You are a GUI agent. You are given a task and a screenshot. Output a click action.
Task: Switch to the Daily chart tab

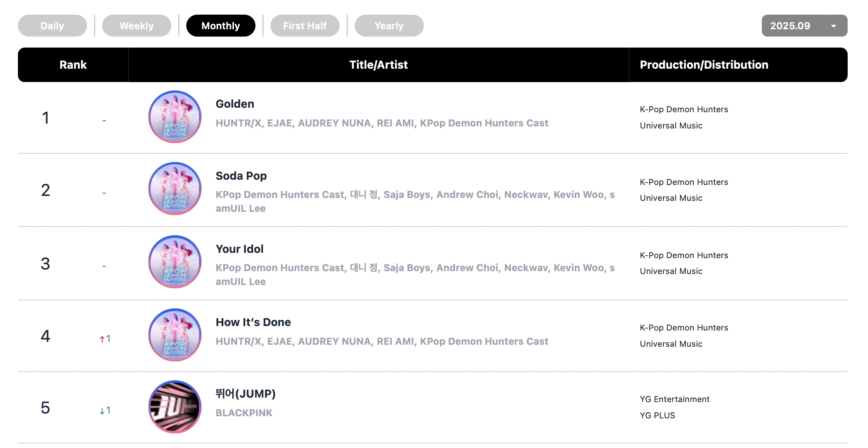click(52, 26)
